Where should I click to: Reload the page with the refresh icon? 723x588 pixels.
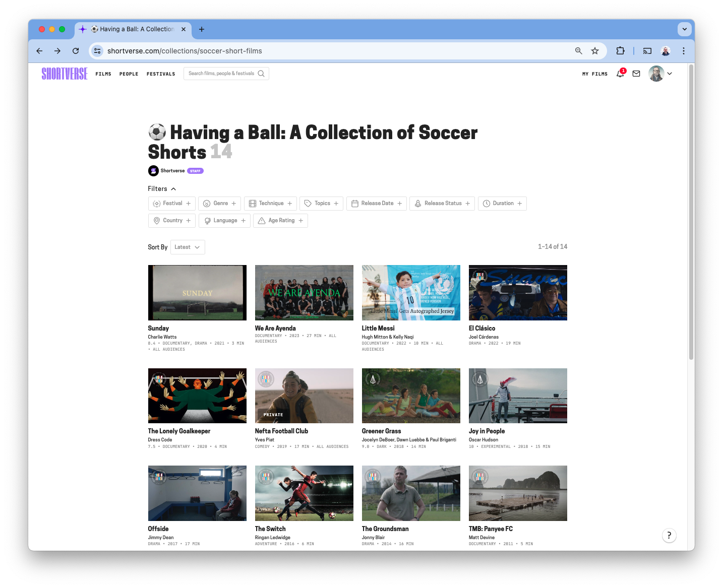coord(76,51)
